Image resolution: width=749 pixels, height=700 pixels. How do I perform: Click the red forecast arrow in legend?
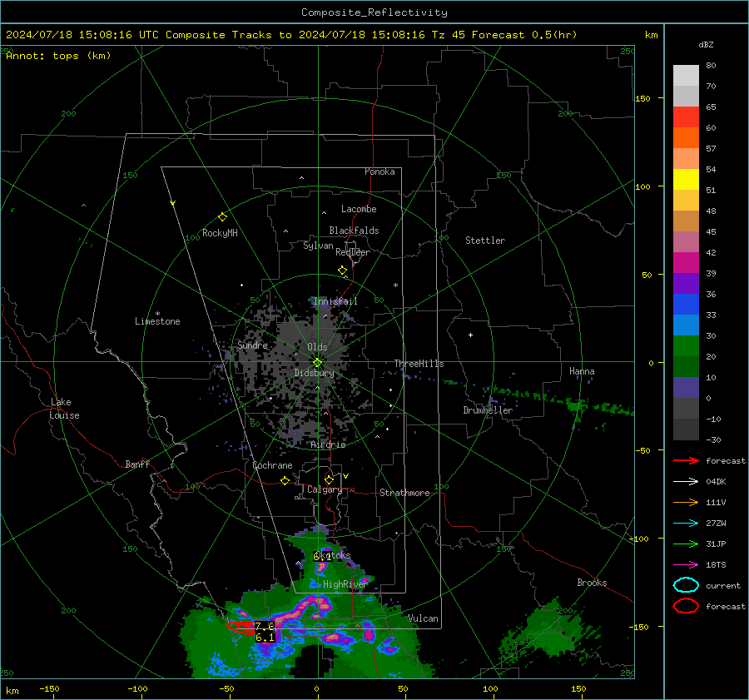click(x=686, y=460)
